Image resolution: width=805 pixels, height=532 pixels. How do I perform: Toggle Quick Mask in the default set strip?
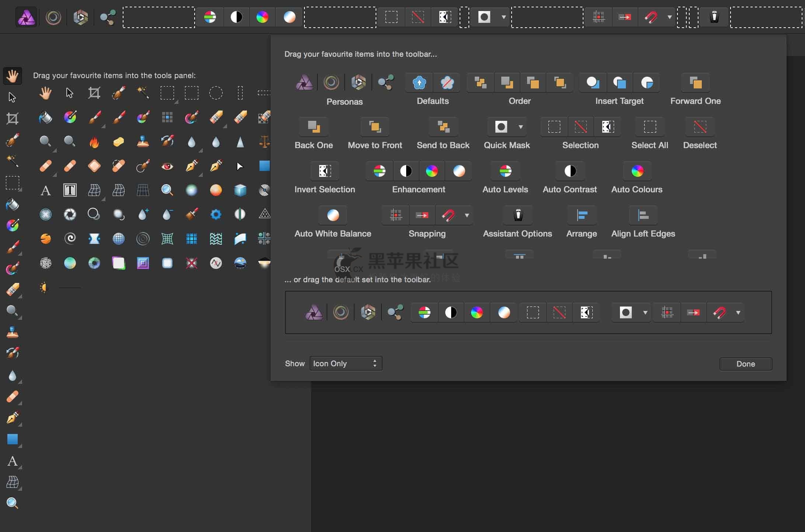[625, 313]
